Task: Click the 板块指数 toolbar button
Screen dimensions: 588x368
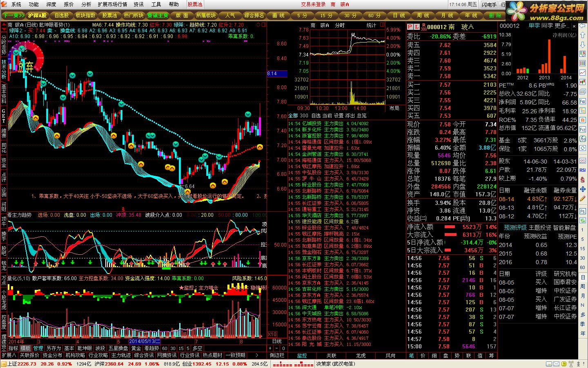Action: [85, 16]
